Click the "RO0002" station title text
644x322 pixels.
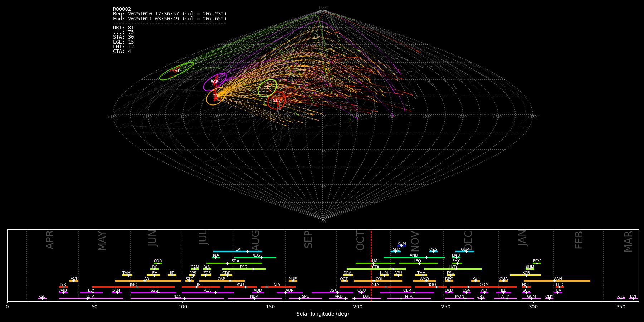click(x=122, y=9)
